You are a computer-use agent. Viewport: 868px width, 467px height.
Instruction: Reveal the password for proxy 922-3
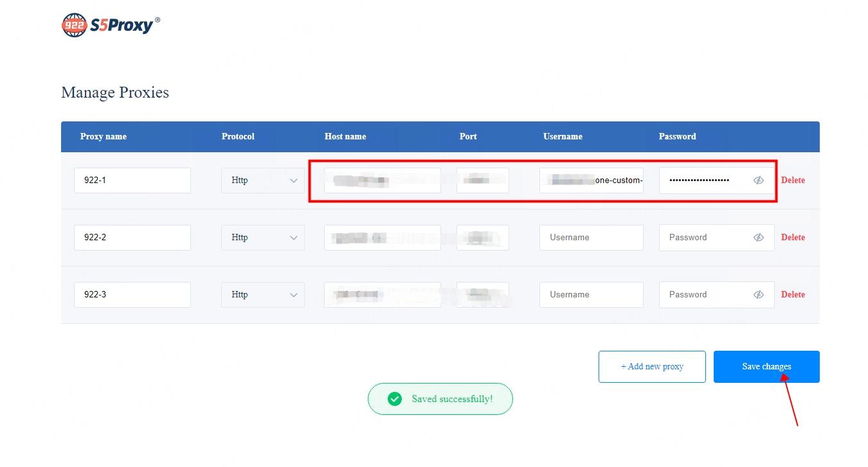pos(759,295)
